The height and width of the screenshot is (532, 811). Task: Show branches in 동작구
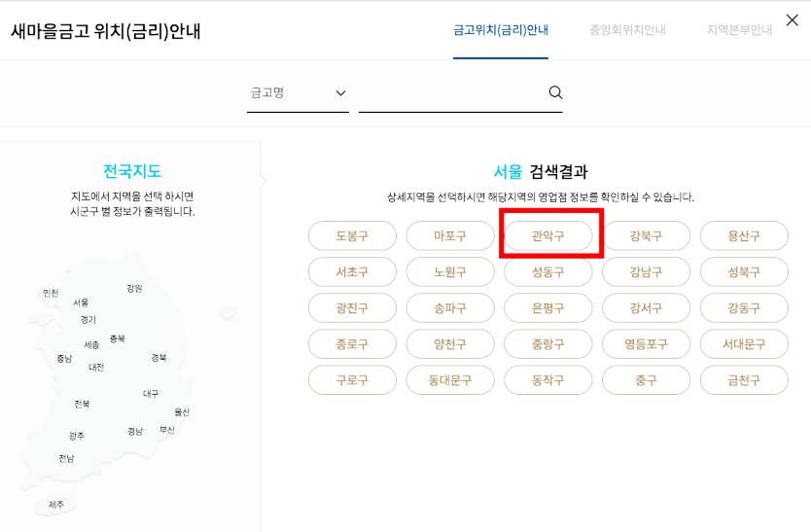pyautogui.click(x=548, y=380)
